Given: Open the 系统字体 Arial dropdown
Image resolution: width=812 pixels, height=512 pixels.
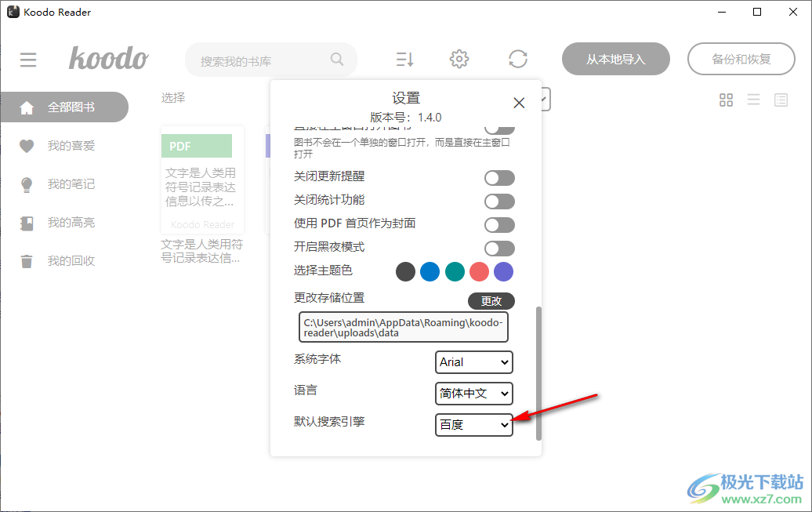Looking at the screenshot, I should click(474, 362).
